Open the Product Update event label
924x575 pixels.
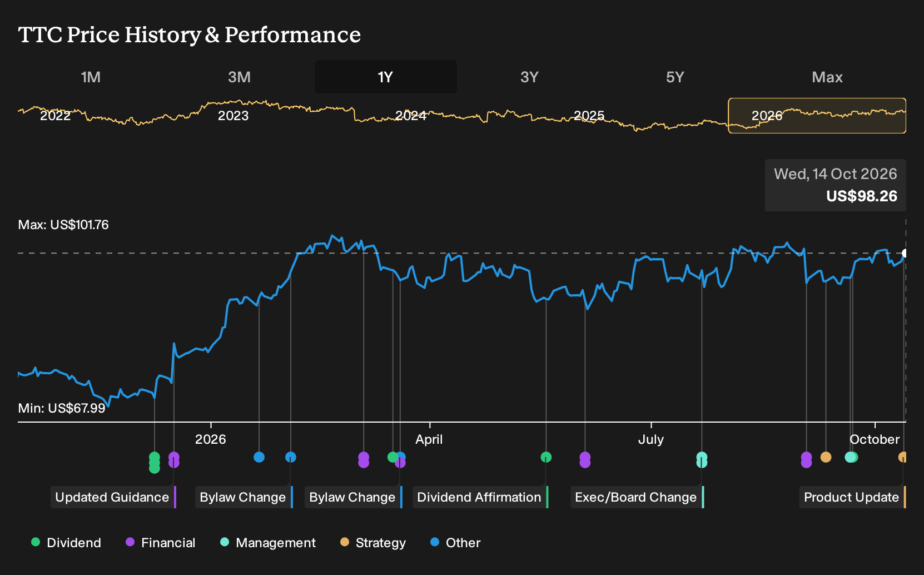(852, 497)
